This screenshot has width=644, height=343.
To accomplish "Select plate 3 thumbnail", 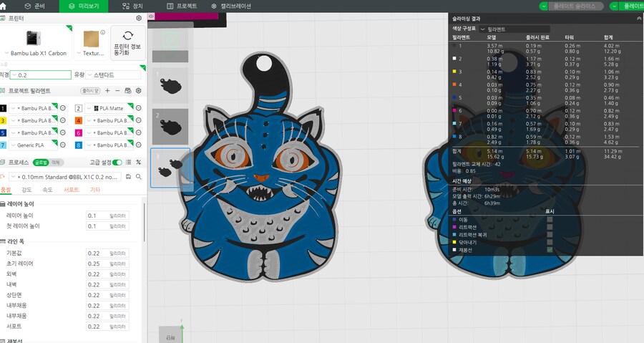I will tap(170, 168).
